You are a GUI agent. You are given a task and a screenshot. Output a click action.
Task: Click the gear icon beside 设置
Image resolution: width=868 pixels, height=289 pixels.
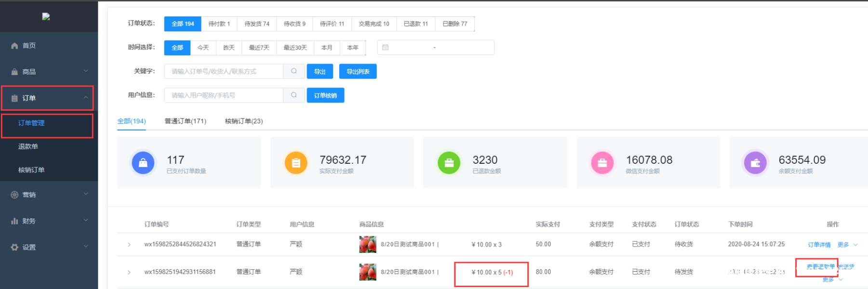click(14, 247)
